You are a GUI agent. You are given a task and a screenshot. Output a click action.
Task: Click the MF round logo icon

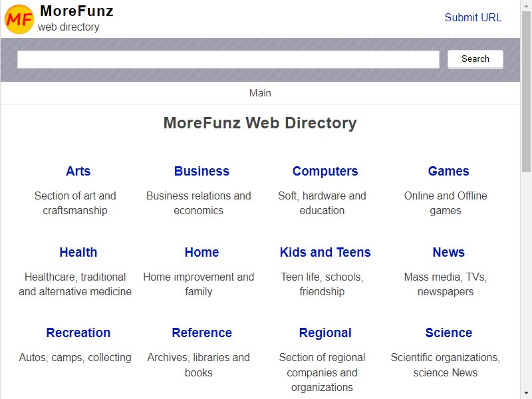coord(19,19)
